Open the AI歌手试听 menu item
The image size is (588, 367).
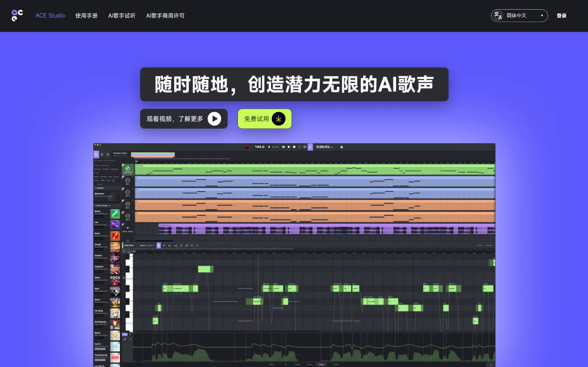click(x=122, y=15)
